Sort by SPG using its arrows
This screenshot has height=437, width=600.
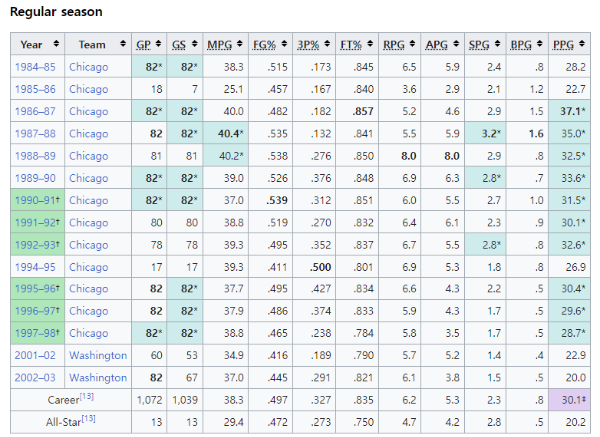click(497, 44)
